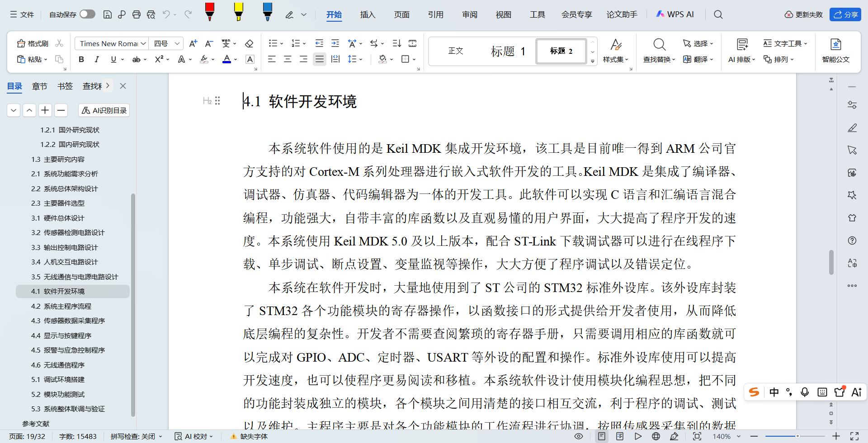This screenshot has height=443, width=868.
Task: Open the 查找替换 dropdown
Action: coord(659,59)
